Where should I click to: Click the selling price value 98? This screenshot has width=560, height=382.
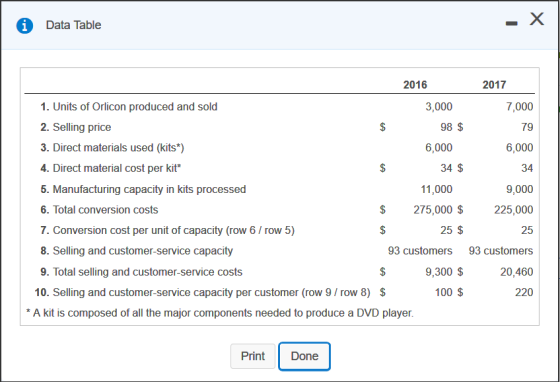[446, 127]
